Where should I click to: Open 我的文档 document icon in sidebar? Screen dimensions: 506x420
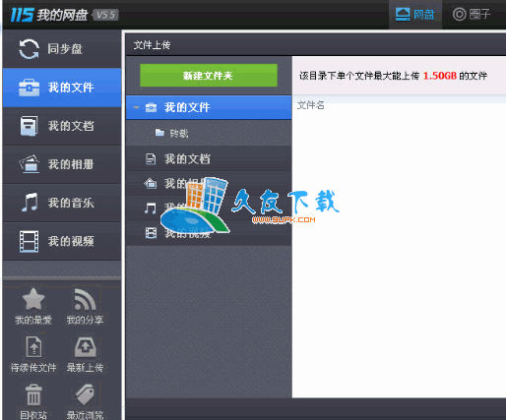29,126
